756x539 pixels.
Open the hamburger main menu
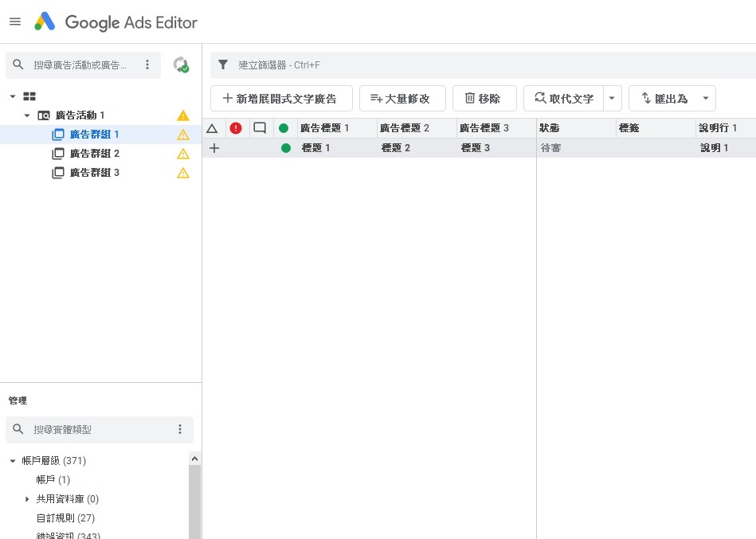coord(15,21)
